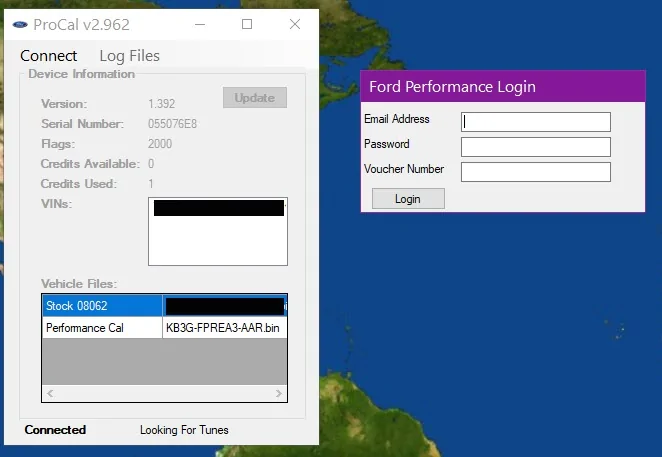Image resolution: width=662 pixels, height=457 pixels.
Task: Click the KB3G-FPREA3-AAR.bin file name cell
Action: (x=223, y=328)
